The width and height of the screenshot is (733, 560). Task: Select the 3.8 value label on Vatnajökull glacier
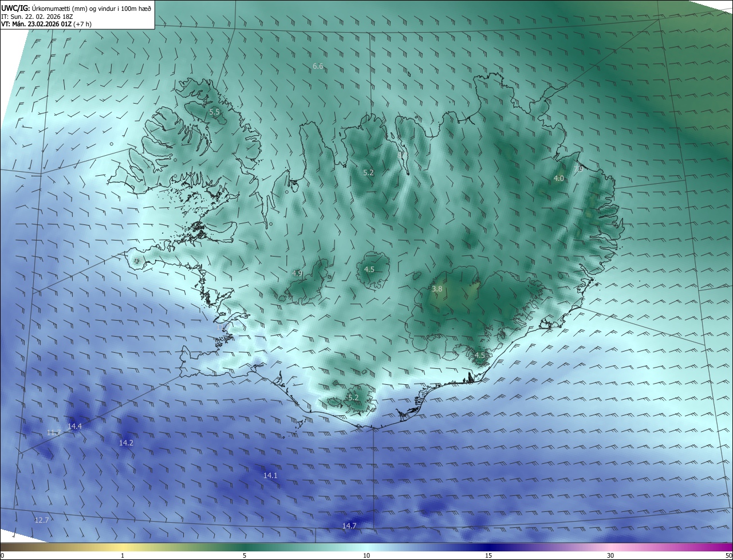[x=437, y=289]
